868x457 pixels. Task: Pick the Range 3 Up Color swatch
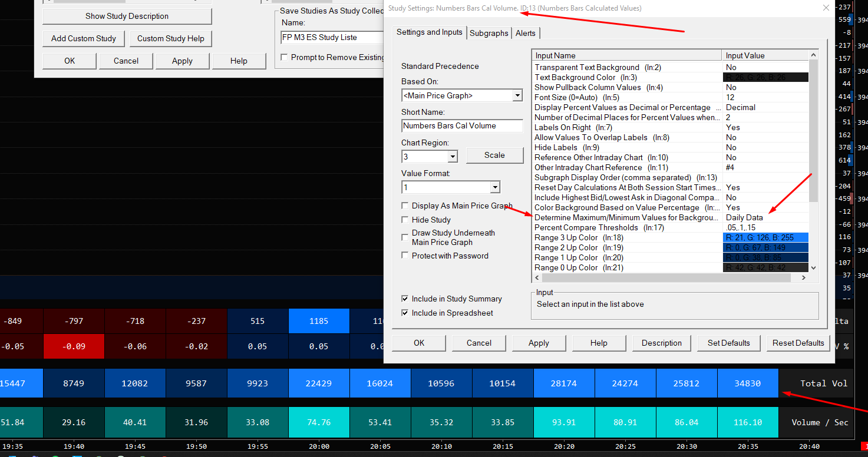click(765, 237)
